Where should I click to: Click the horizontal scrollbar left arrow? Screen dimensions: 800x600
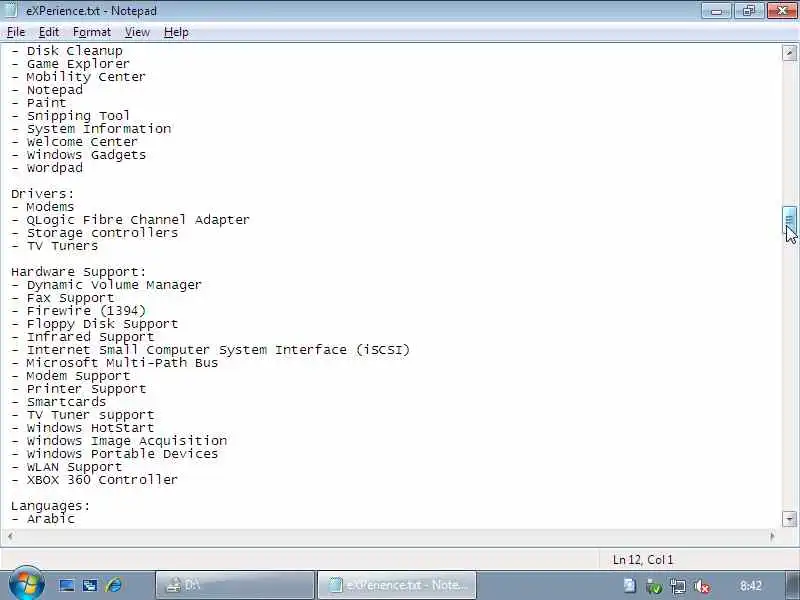tap(10, 536)
